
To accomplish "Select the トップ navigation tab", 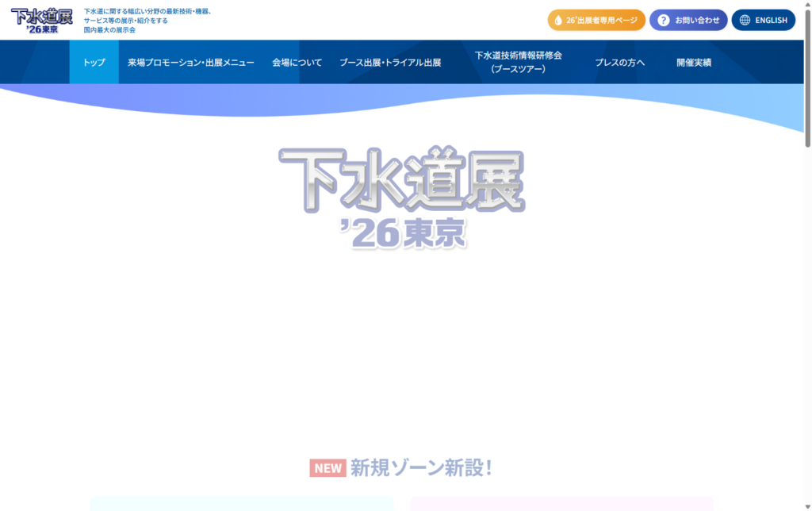I will click(x=94, y=61).
